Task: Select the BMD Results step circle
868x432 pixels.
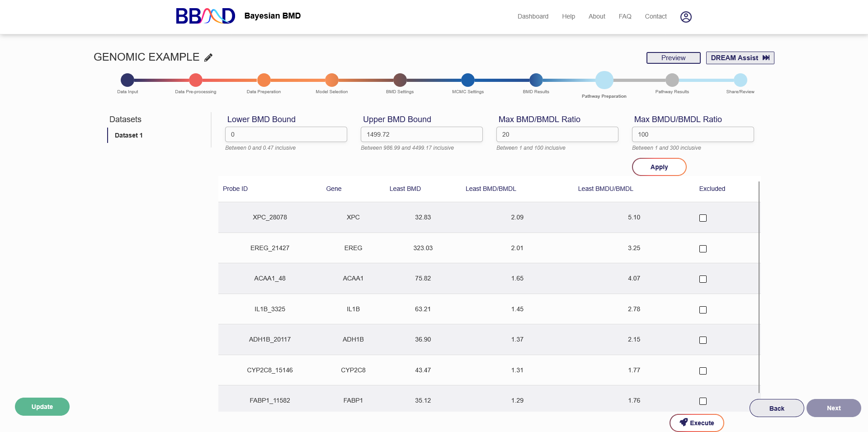Action: pyautogui.click(x=536, y=80)
